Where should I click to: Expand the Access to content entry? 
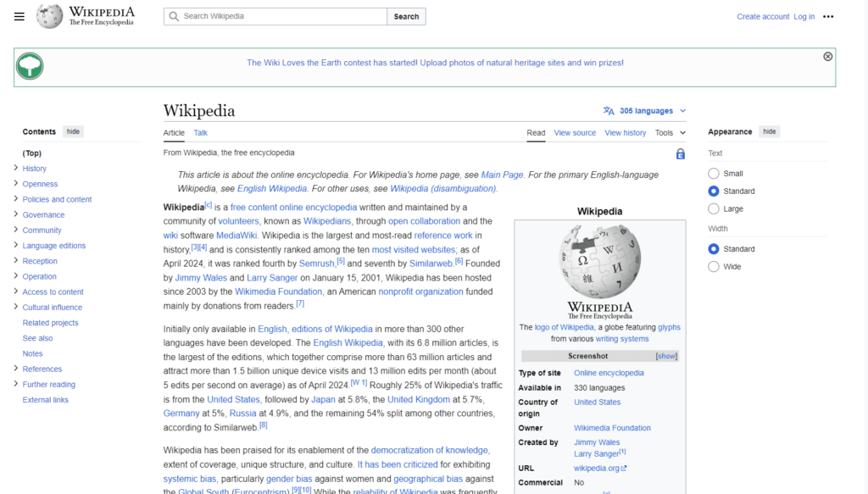[15, 291]
